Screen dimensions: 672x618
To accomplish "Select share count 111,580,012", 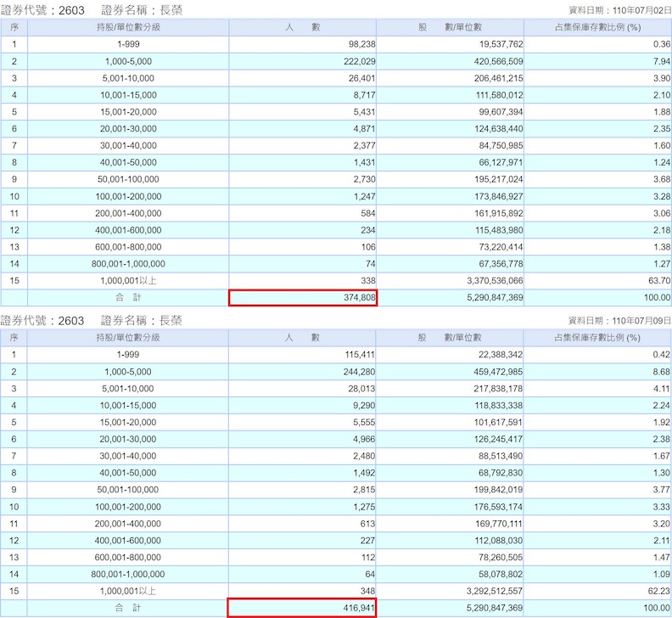I will [499, 95].
